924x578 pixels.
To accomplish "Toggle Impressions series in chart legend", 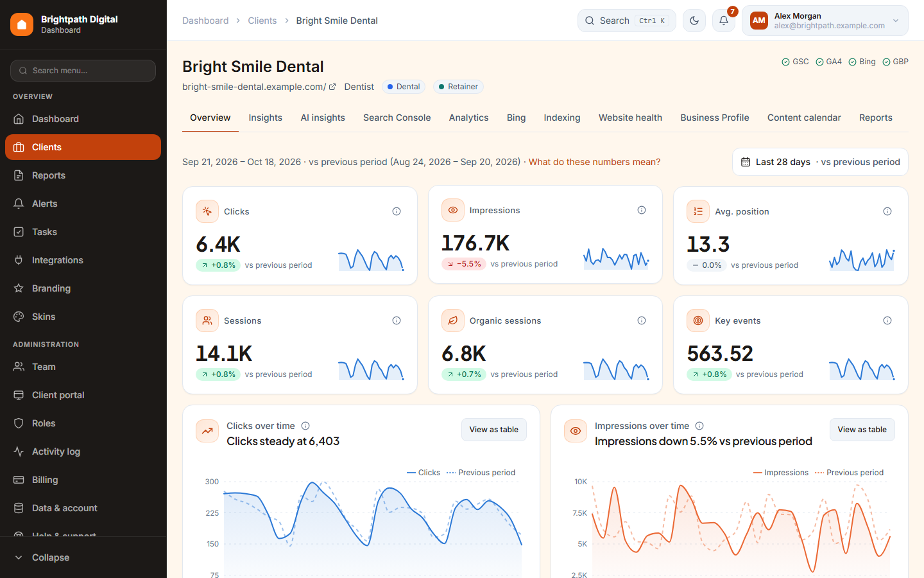I will 780,473.
